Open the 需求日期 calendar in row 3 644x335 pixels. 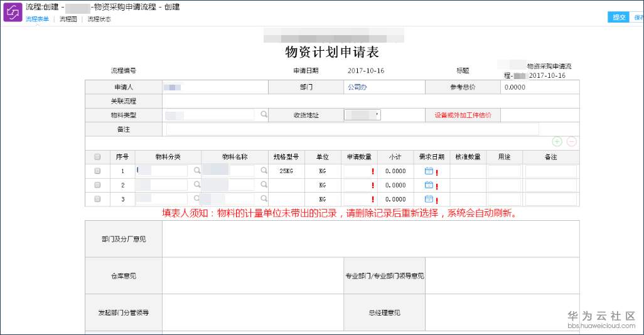click(429, 199)
